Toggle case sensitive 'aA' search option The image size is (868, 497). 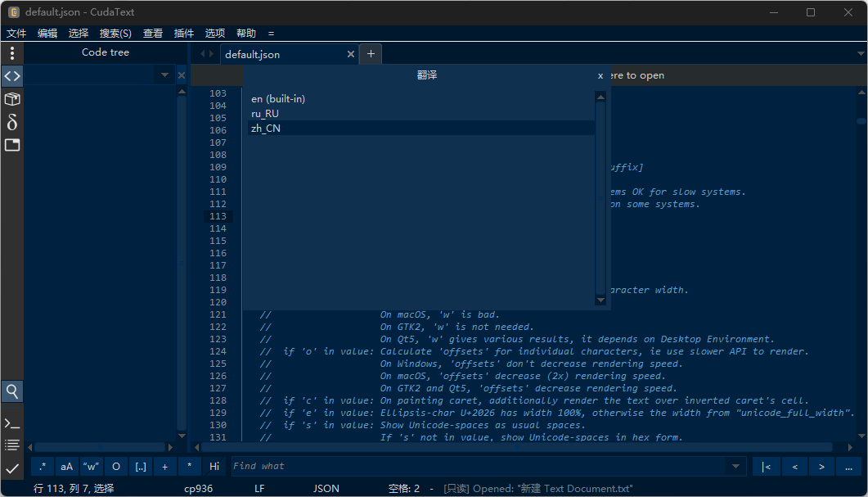[67, 467]
